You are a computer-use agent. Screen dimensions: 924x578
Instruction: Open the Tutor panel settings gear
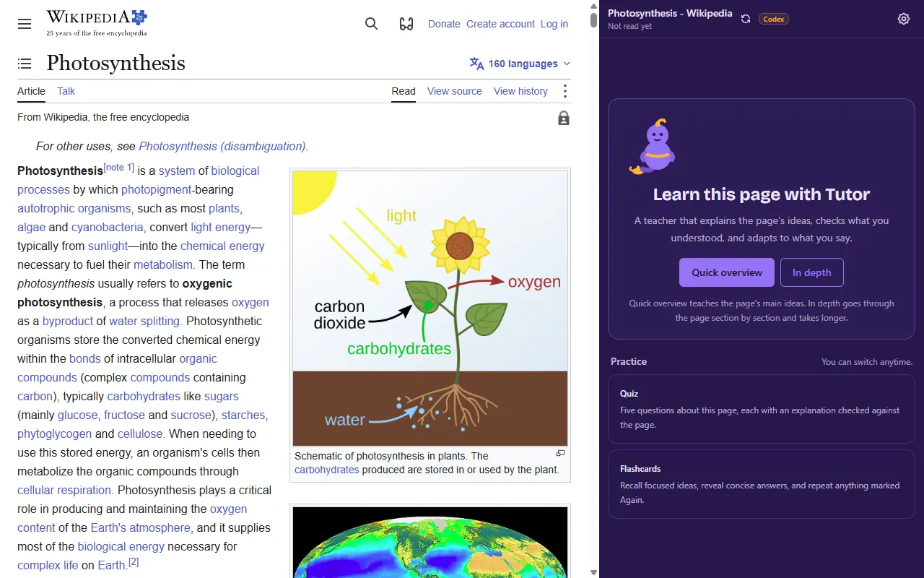(x=904, y=19)
